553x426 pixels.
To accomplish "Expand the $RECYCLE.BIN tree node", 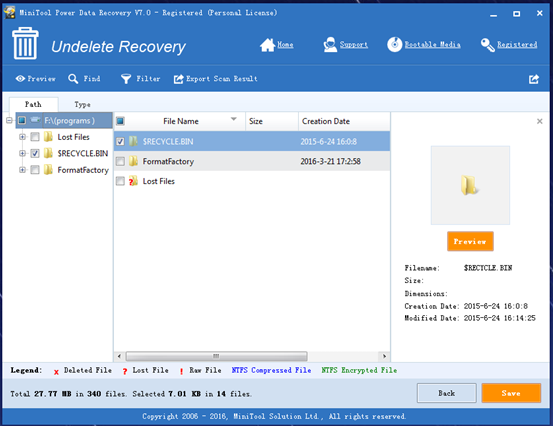I will pyautogui.click(x=22, y=153).
